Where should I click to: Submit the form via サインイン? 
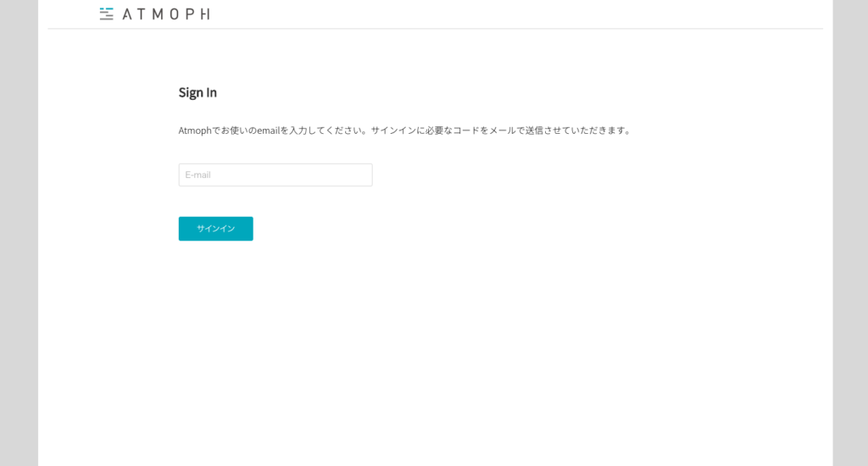point(216,229)
